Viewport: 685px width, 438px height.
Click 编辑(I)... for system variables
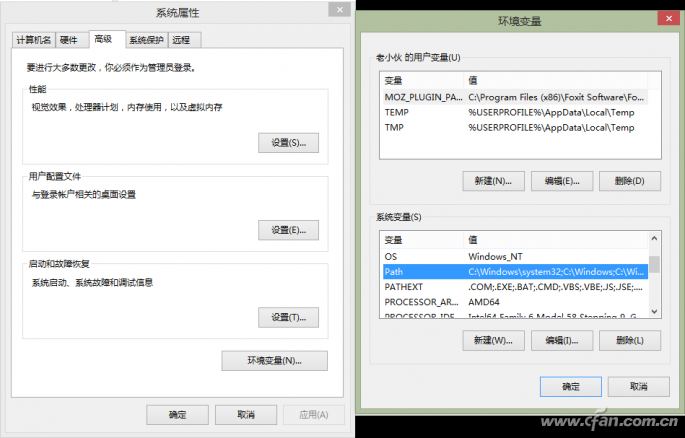point(562,341)
